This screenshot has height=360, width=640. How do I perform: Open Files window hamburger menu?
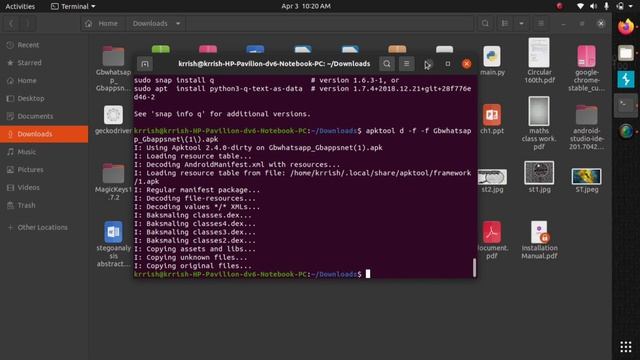pos(541,24)
